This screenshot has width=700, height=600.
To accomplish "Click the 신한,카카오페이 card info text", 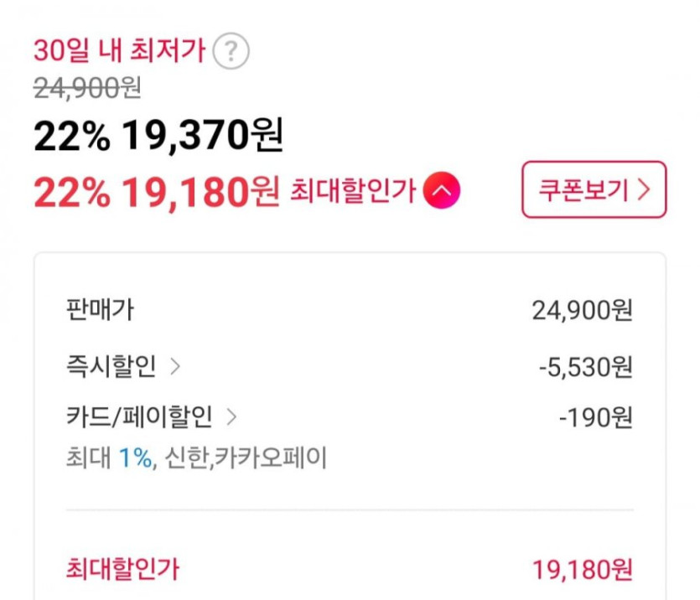I will [x=270, y=458].
